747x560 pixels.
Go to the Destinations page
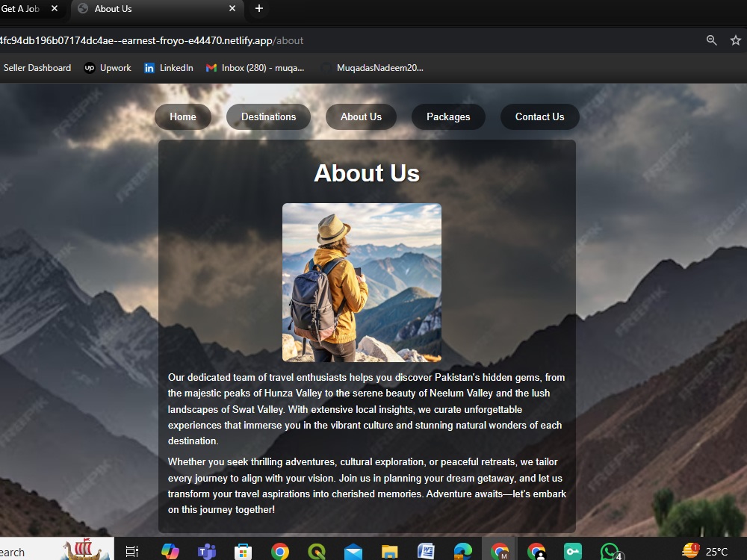(x=268, y=116)
